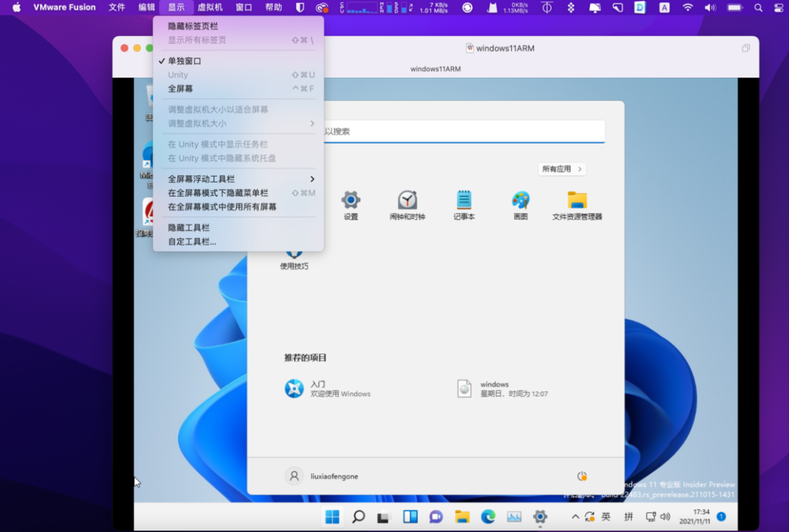Image resolution: width=789 pixels, height=532 pixels.
Task: Open network icon in Windows tray
Action: pyautogui.click(x=651, y=517)
